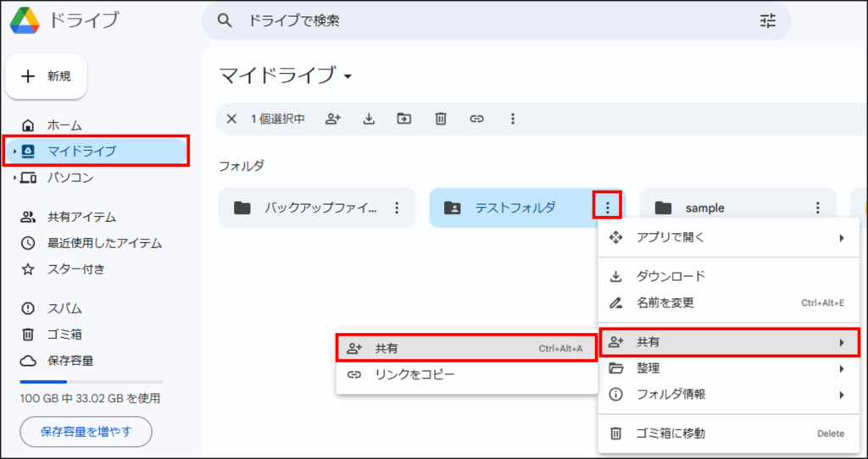Open more options for バックアップファイ... folder
This screenshot has width=868, height=459.
coord(397,208)
